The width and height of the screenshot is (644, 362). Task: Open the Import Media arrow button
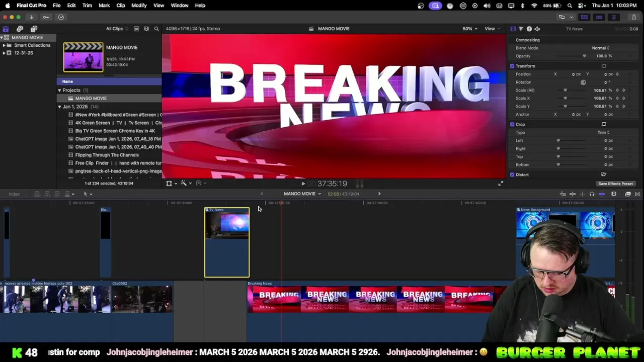[x=31, y=17]
